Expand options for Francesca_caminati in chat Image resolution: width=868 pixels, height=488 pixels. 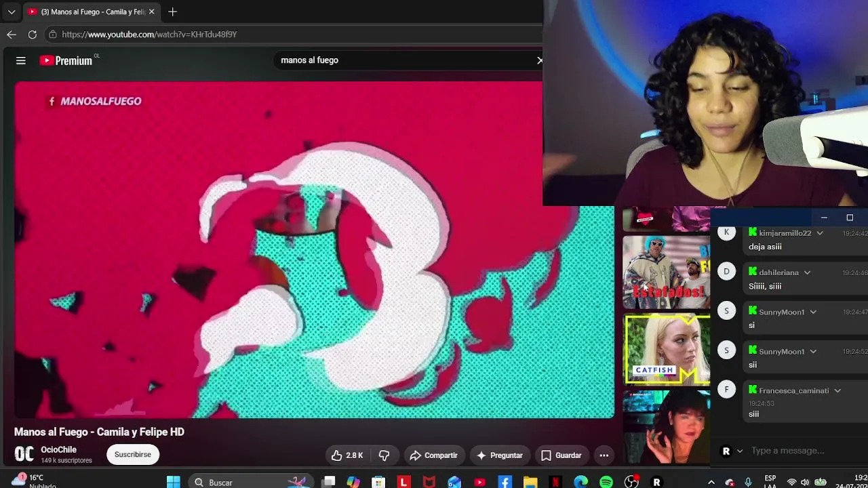[837, 390]
